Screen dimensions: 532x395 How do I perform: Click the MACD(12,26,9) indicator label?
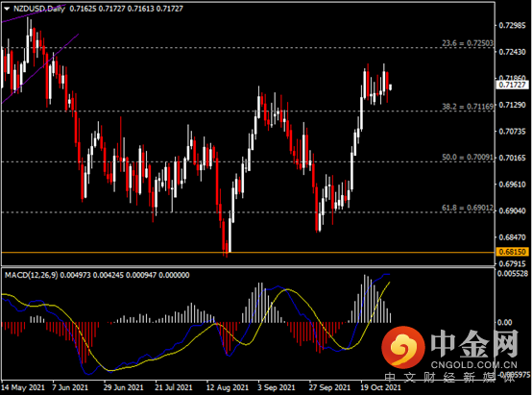32,275
